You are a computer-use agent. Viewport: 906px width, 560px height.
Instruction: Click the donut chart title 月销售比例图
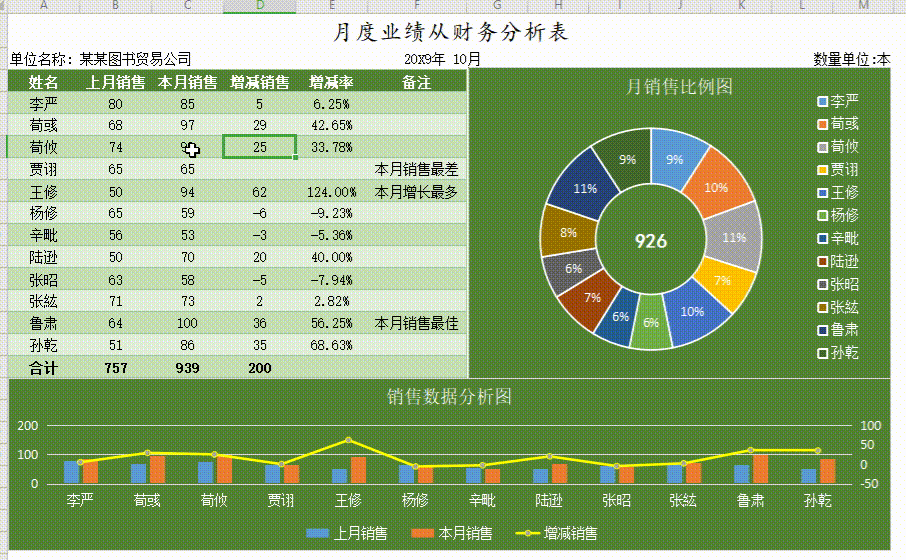click(x=679, y=87)
